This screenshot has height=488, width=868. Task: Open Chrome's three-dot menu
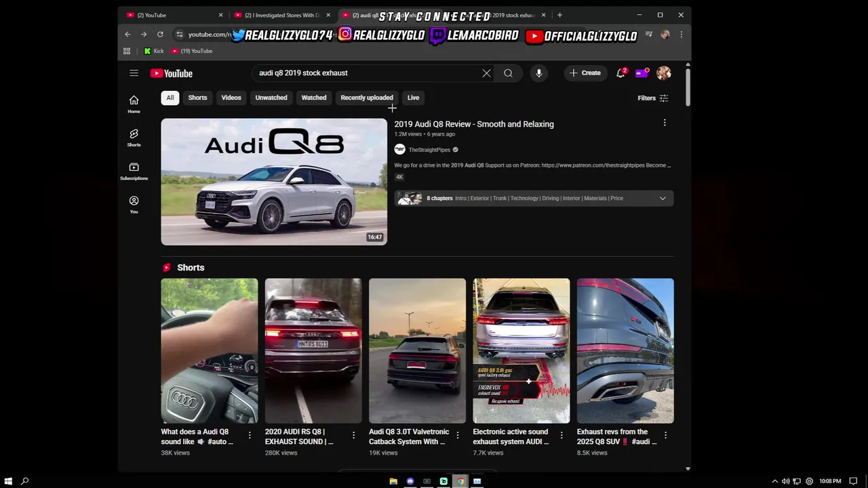(x=681, y=35)
